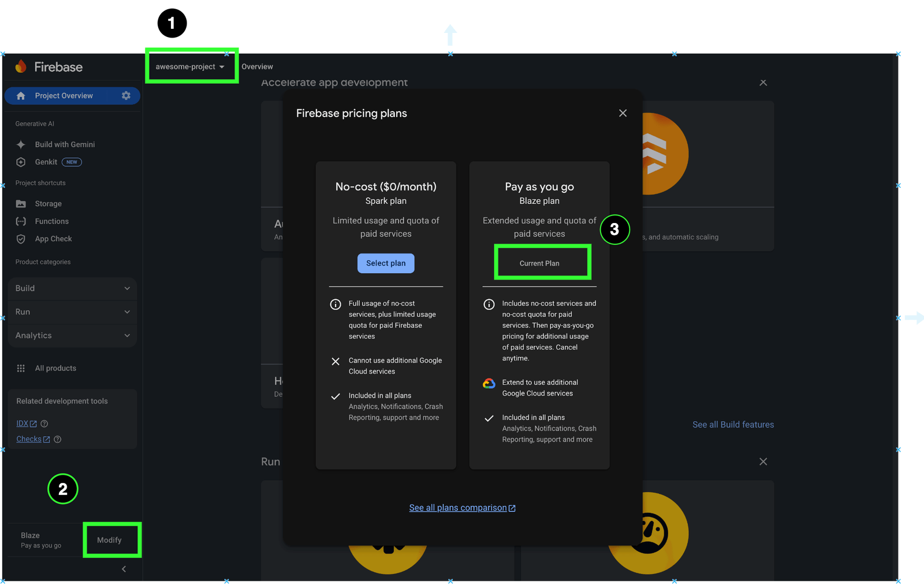924x584 pixels.
Task: Click the App Check shield icon
Action: coord(21,239)
